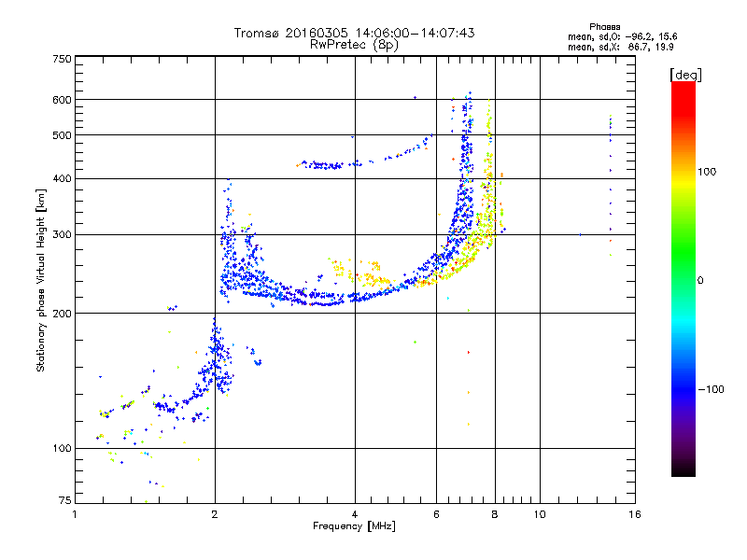Click the colorbar tick label '-100'

711,389
